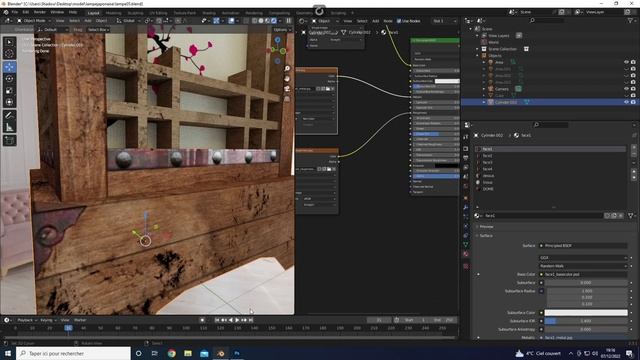640x360 pixels.
Task: Open the Modifier properties wrench tab
Action: (466, 207)
